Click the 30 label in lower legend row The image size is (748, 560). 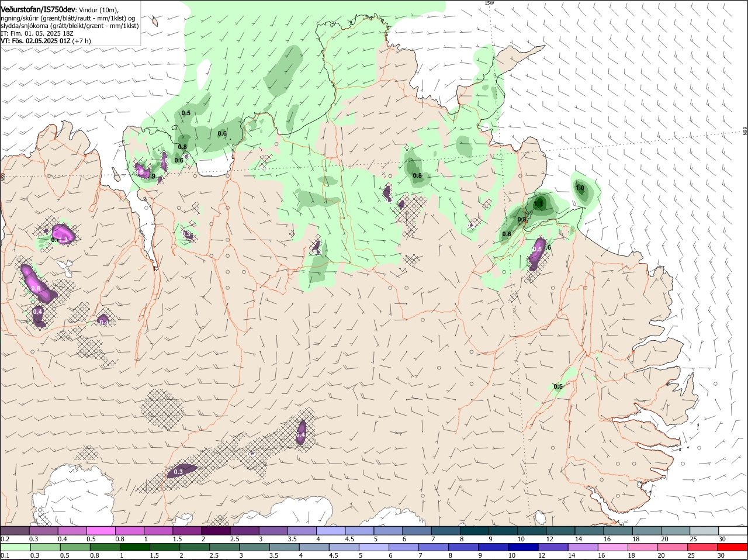pyautogui.click(x=721, y=556)
